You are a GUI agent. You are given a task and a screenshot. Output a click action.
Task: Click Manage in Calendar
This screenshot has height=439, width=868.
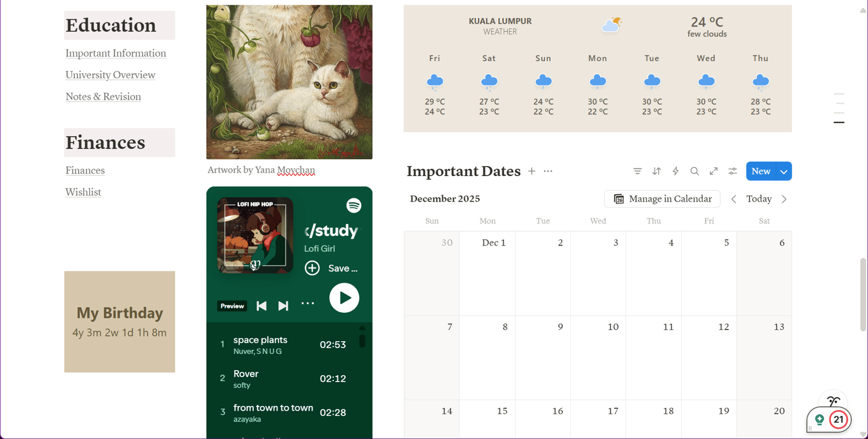click(663, 199)
